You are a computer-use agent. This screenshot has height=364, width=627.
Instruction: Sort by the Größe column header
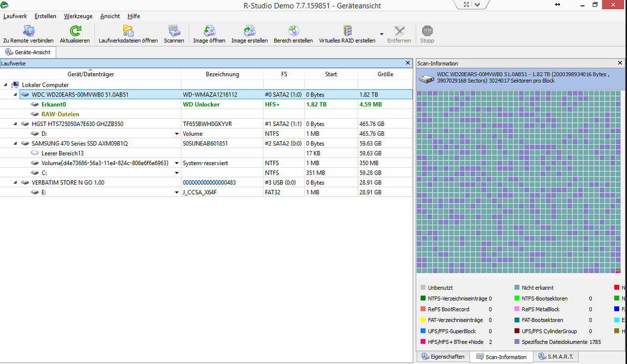tap(385, 74)
